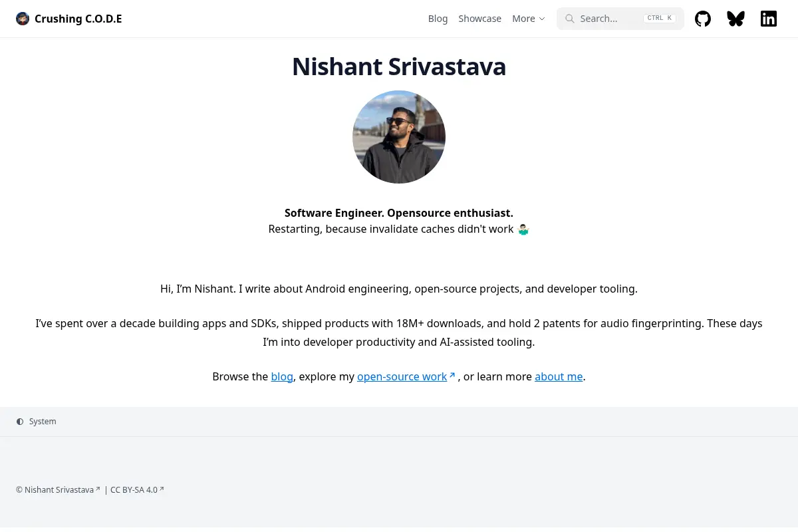This screenshot has height=532, width=798.
Task: Follow the about me link
Action: click(x=559, y=376)
